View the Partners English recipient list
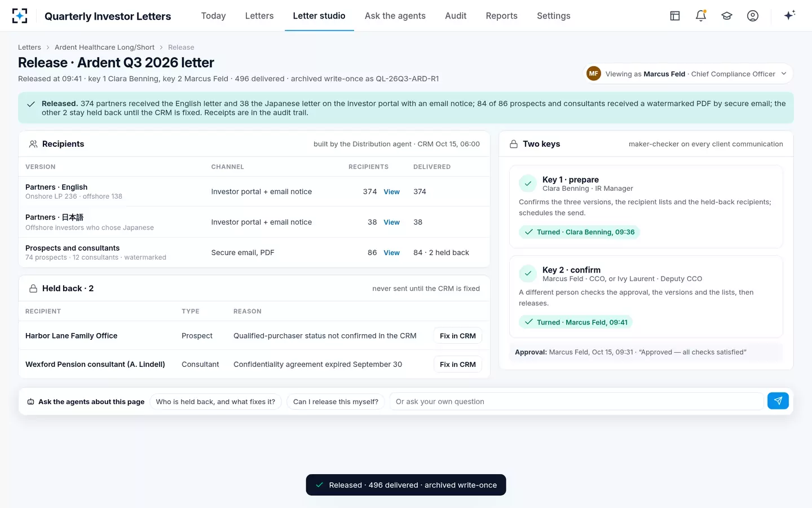 pyautogui.click(x=392, y=192)
